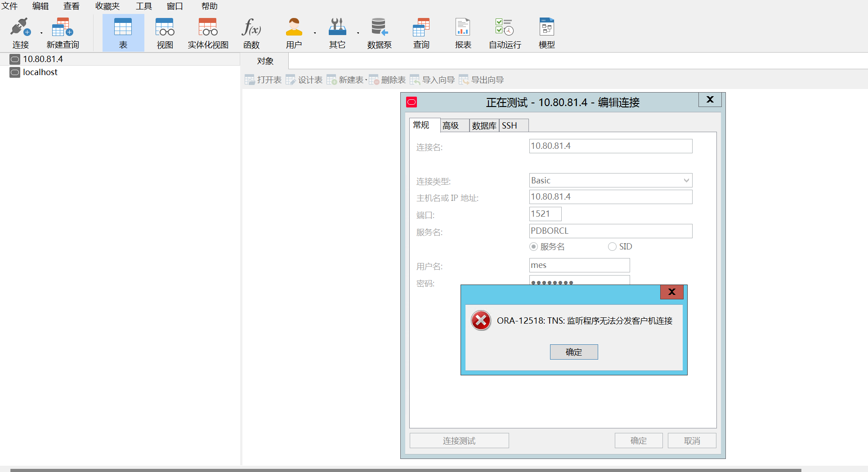The height and width of the screenshot is (472, 868).
Task: Click the Design Table (设计表) icon
Action: click(x=291, y=80)
